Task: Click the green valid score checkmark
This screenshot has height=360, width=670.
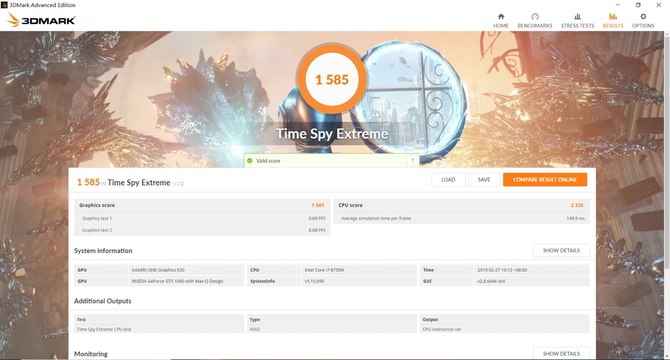Action: coord(250,161)
